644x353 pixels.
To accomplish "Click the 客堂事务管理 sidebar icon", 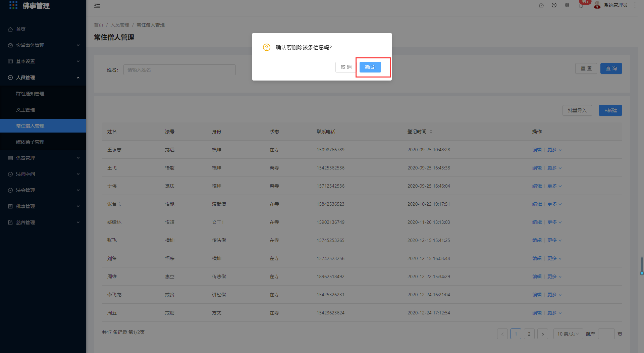I will [10, 45].
